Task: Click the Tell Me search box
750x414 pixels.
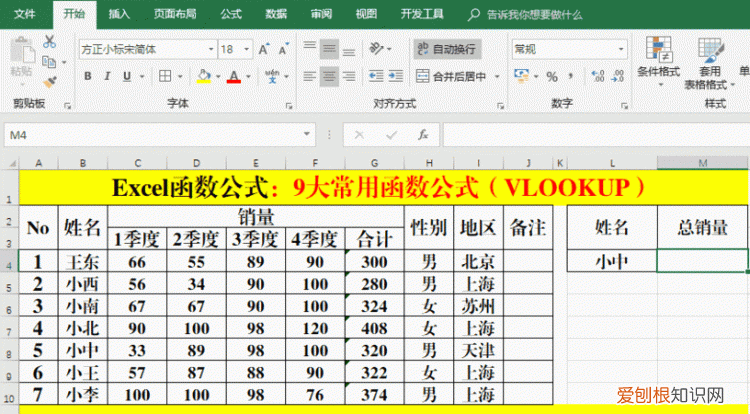Action: point(525,15)
